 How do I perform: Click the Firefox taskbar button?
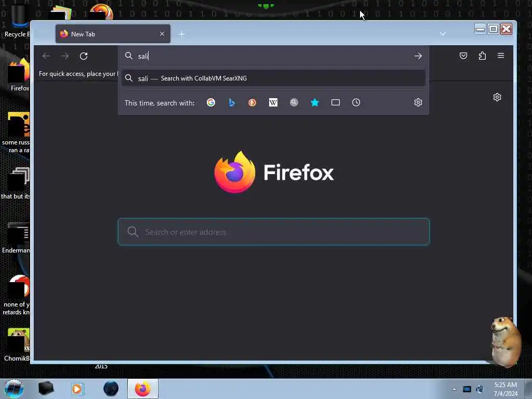(143, 389)
